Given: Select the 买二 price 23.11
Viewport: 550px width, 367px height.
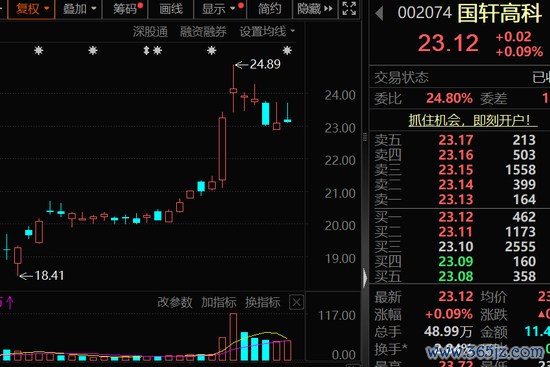Looking at the screenshot, I should [x=456, y=232].
